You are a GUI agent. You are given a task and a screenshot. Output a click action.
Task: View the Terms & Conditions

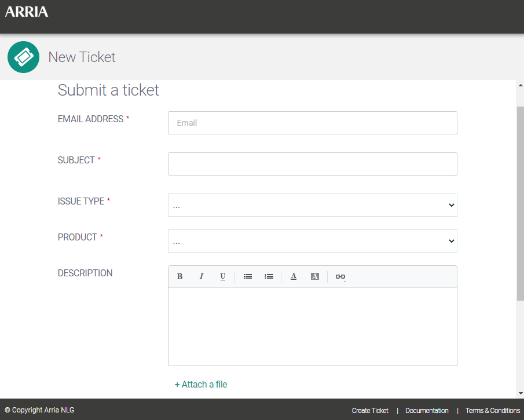point(493,410)
